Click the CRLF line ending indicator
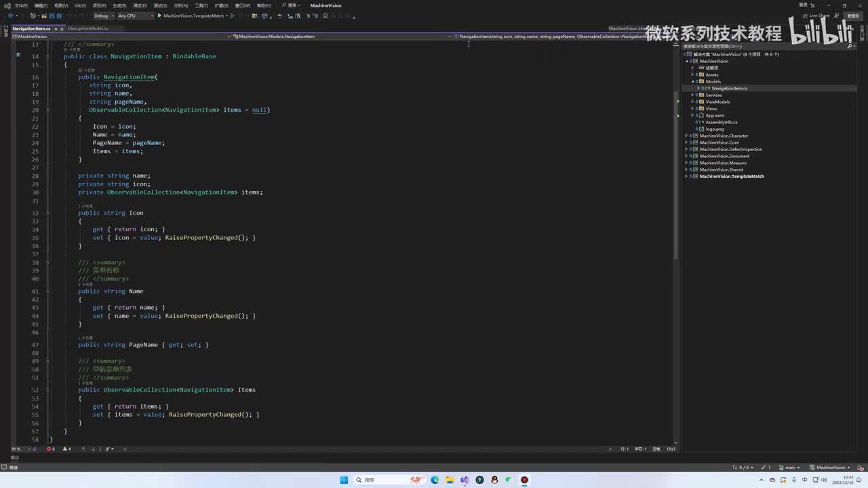This screenshot has height=488, width=868. [x=671, y=449]
